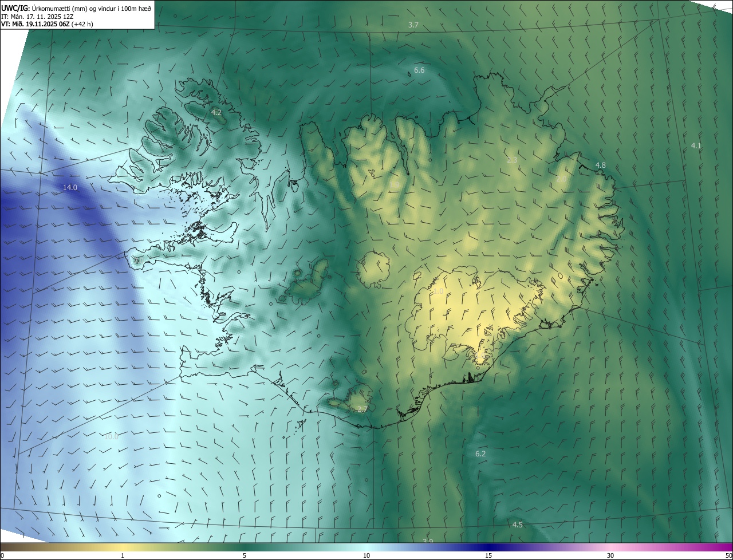Click the 2.3 value label on the map

pos(512,160)
